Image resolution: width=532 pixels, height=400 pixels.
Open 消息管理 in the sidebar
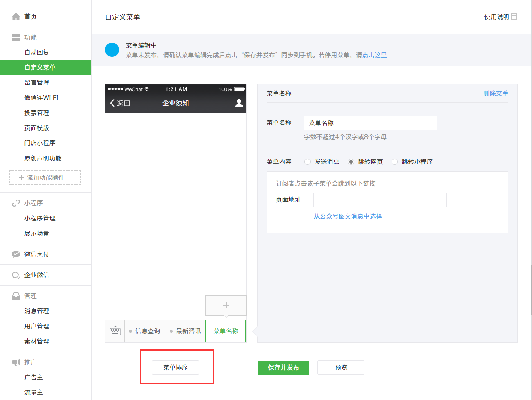click(x=36, y=311)
